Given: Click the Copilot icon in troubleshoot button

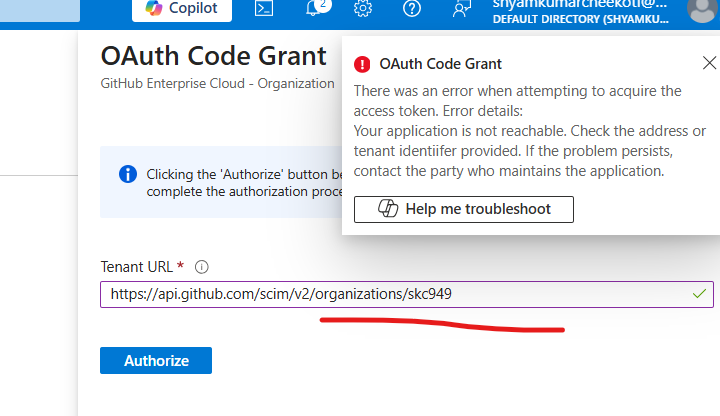Looking at the screenshot, I should pyautogui.click(x=388, y=208).
